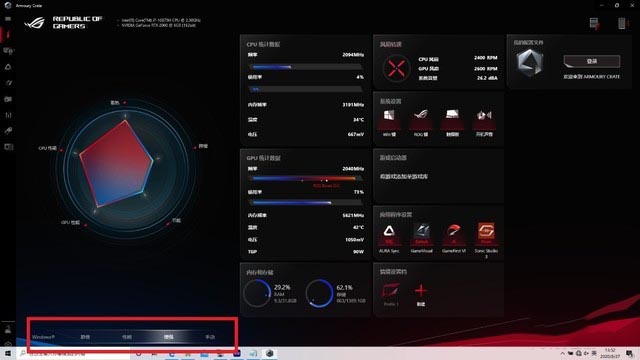Open the device icon at far top right
640x360 pixels.
tap(622, 23)
